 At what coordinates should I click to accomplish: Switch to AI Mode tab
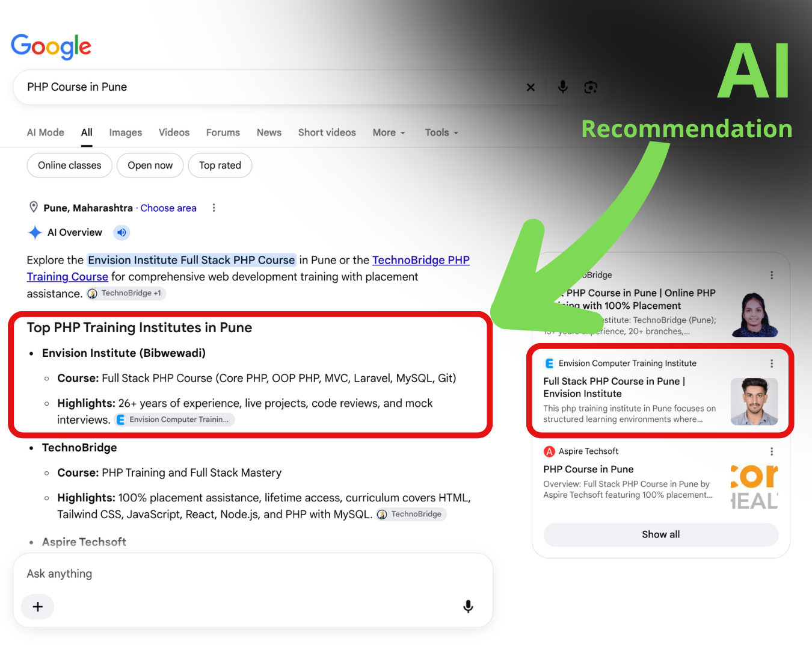click(x=46, y=132)
